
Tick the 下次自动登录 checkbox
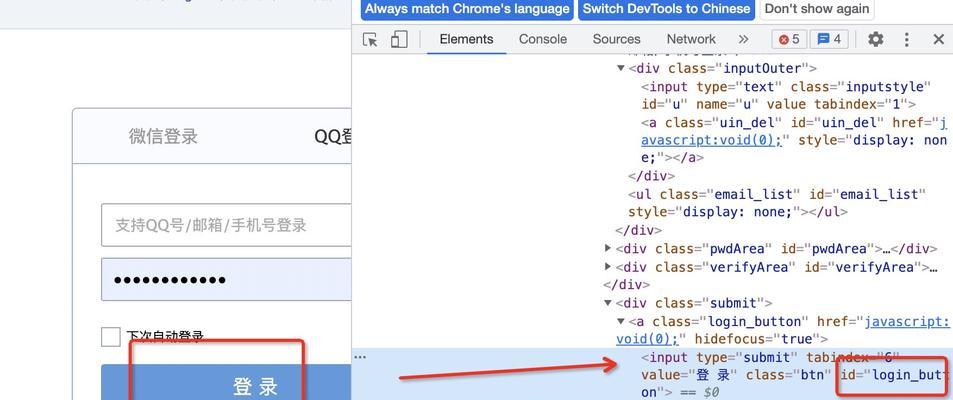tap(111, 336)
